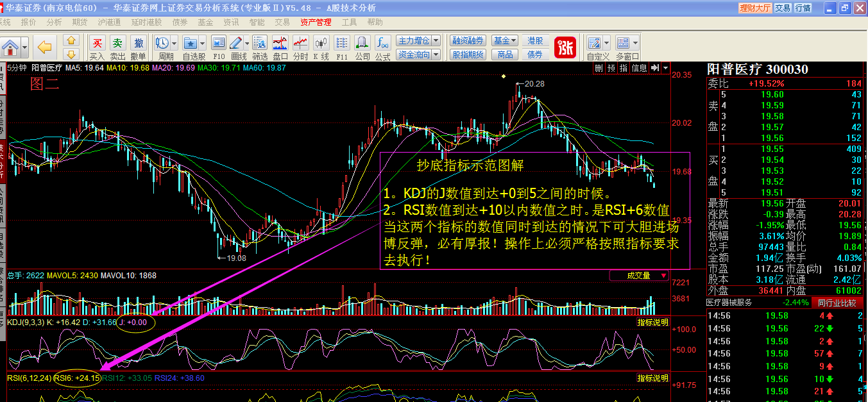The height and width of the screenshot is (402, 868).
Task: Click the 港股 button
Action: 535,40
